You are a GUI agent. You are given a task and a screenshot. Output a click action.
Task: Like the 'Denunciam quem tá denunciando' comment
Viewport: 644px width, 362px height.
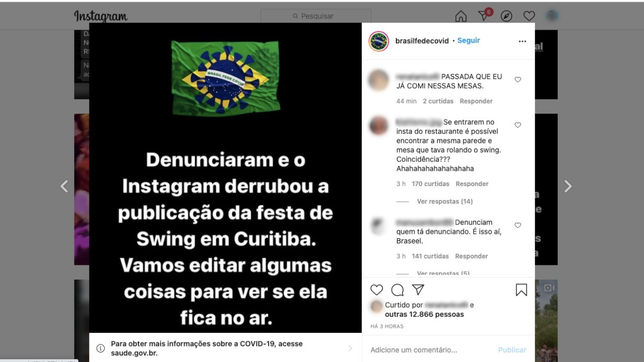518,225
